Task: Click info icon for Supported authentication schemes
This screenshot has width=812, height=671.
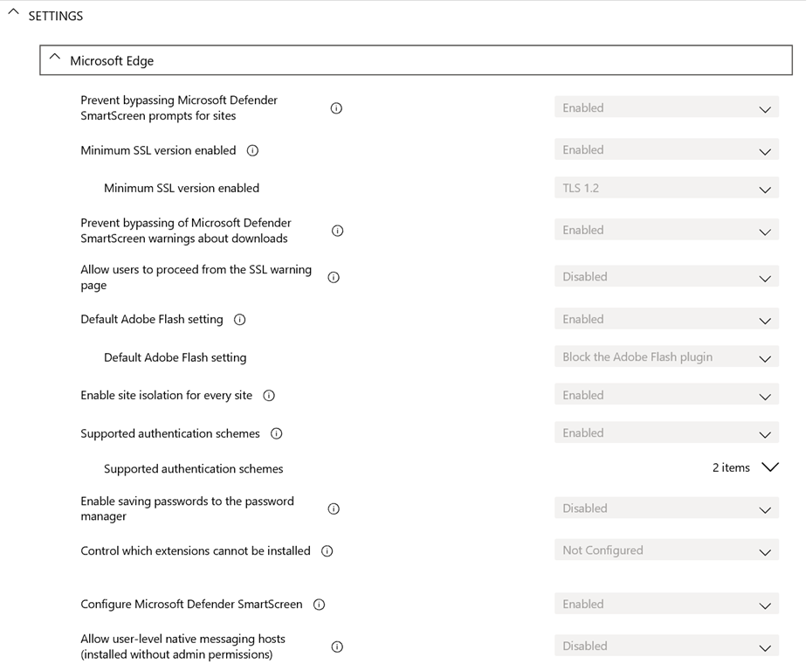Action: 276,433
